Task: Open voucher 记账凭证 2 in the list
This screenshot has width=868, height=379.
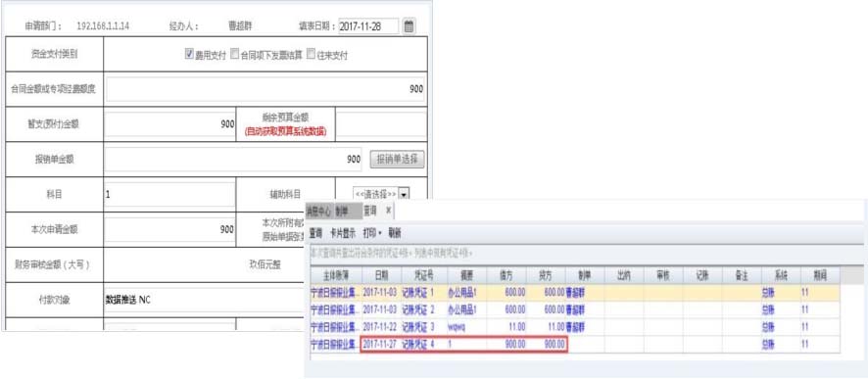Action: click(x=418, y=308)
